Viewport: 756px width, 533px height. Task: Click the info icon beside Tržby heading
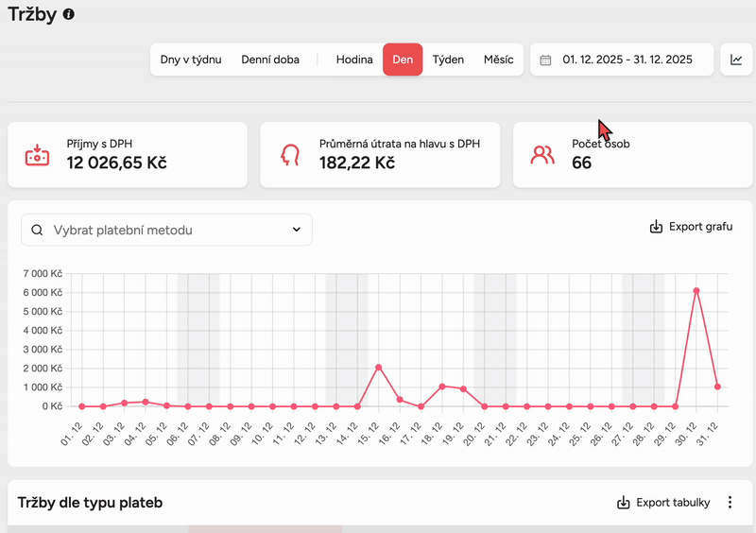69,15
